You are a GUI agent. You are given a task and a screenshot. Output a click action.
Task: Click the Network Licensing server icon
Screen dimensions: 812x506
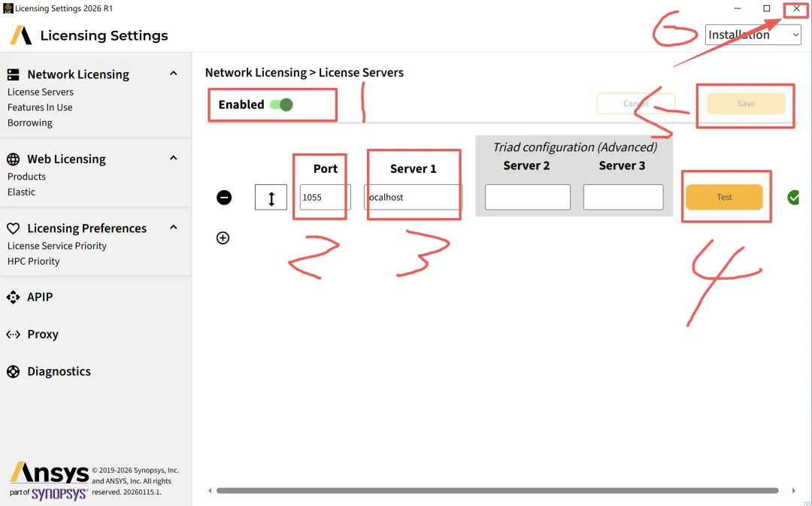13,74
